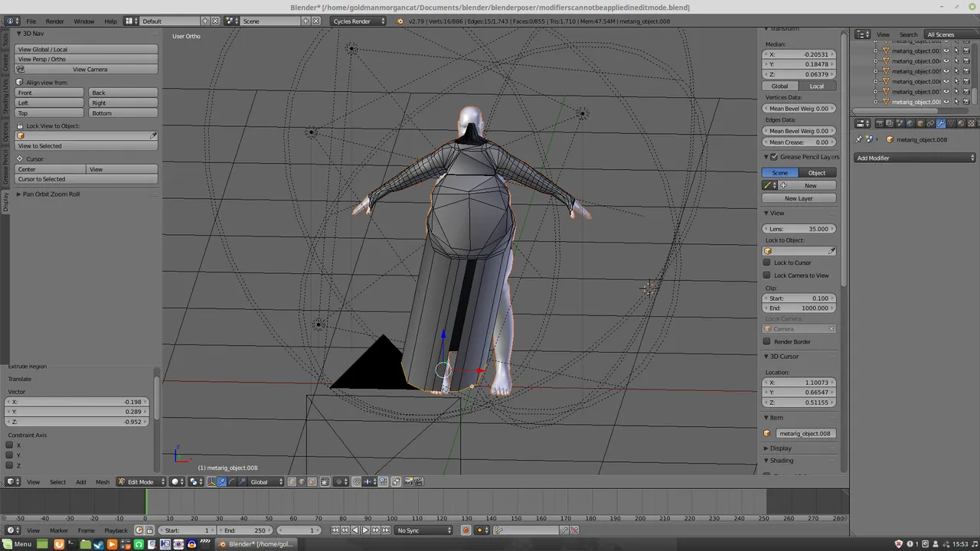Select the World properties tab icon

coord(910,123)
